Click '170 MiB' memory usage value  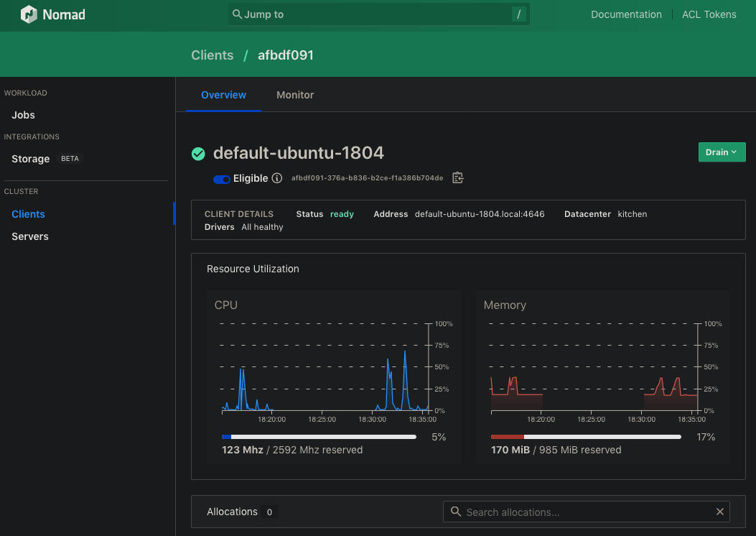click(x=510, y=450)
